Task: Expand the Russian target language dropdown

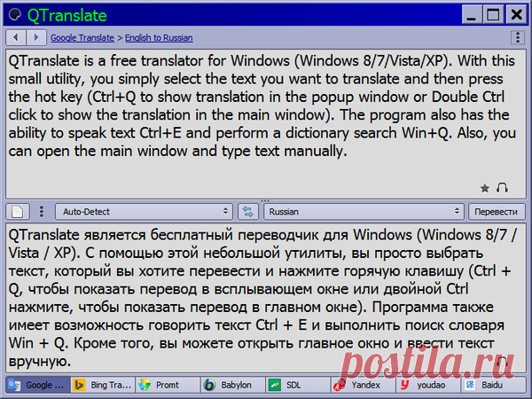Action: tap(364, 212)
